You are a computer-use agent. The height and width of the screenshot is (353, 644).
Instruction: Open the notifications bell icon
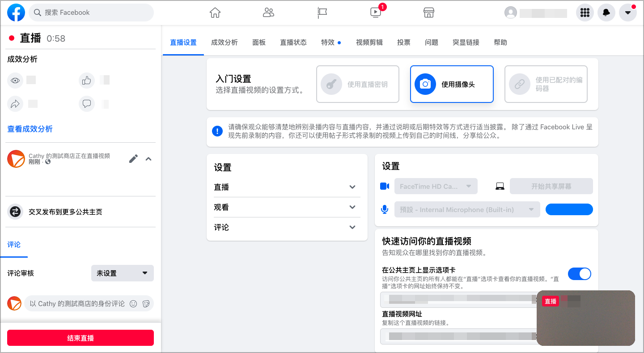pos(606,13)
